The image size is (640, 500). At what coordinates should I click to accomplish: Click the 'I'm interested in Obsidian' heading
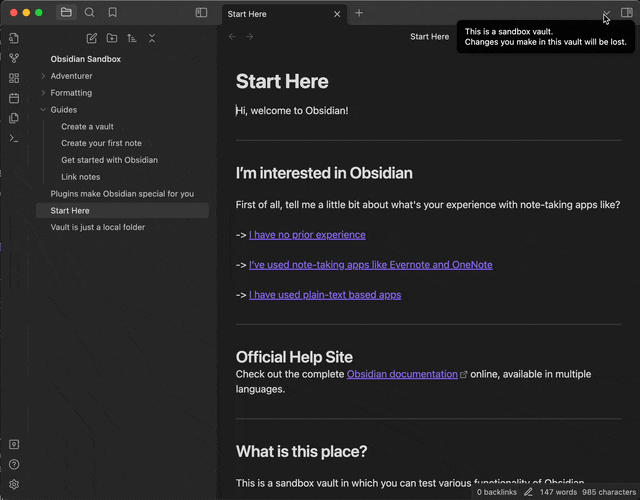(324, 173)
